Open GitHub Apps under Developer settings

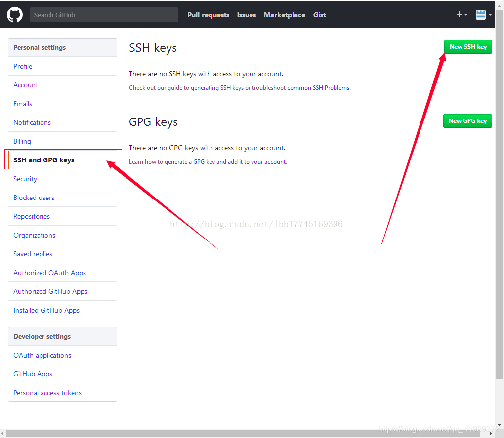coord(62,374)
